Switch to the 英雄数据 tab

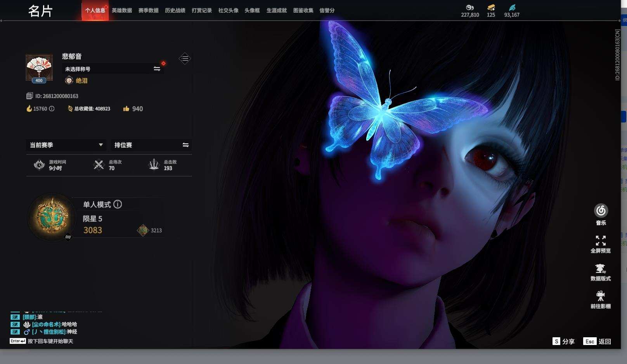pyautogui.click(x=122, y=10)
